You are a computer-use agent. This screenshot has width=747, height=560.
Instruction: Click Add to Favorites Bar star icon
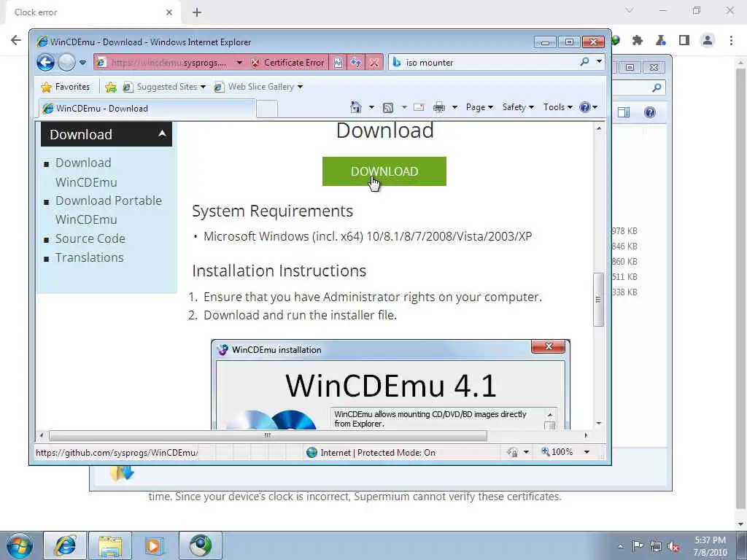click(111, 87)
